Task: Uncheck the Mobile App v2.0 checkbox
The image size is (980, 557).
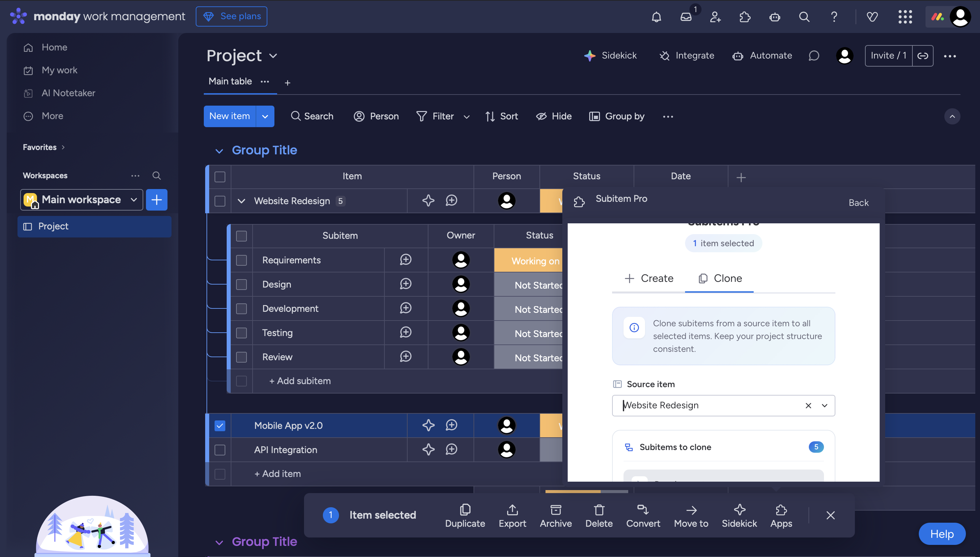Action: tap(220, 425)
